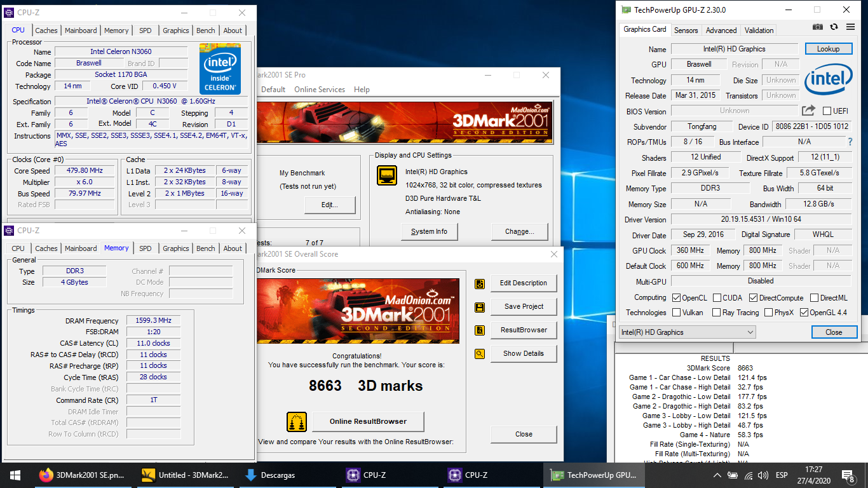Open Caches tab in top CPU-Z window
The image size is (868, 488).
coord(46,30)
